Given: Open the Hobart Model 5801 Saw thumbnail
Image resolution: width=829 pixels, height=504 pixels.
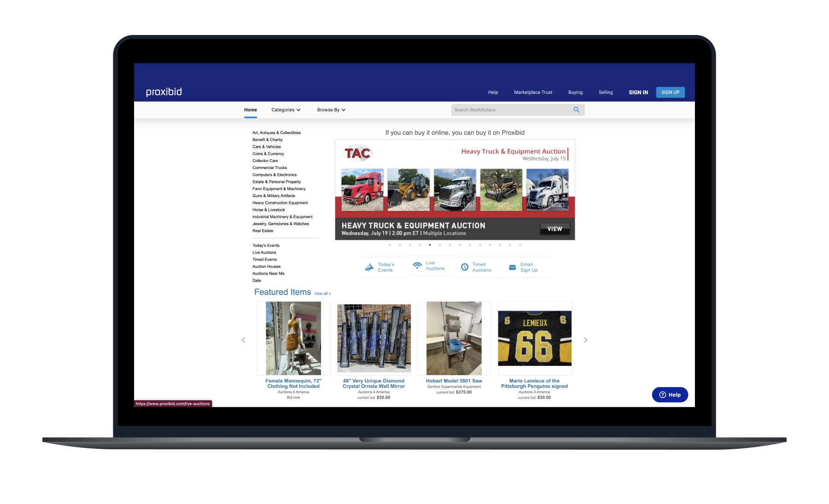Looking at the screenshot, I should 454,338.
